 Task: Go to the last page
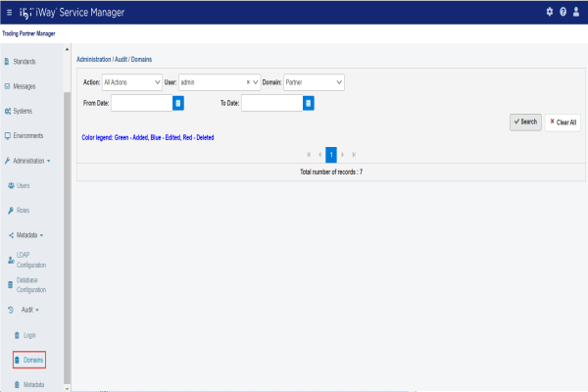[354, 155]
